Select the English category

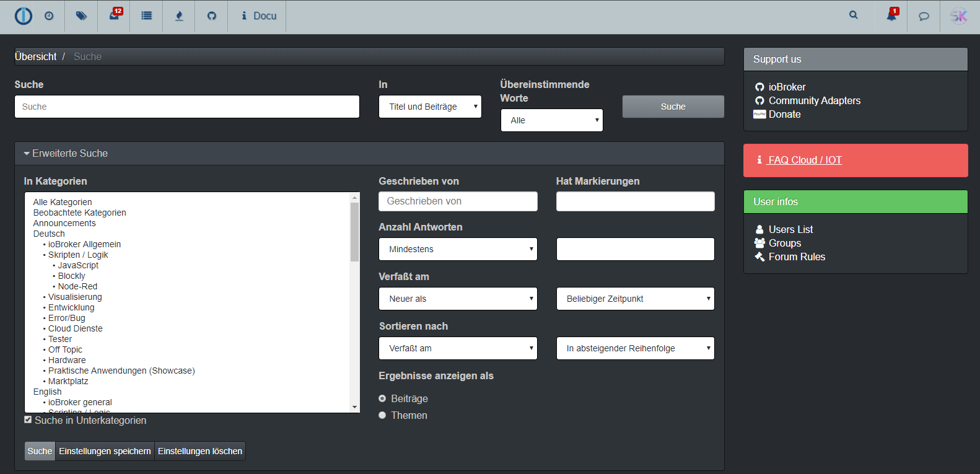pos(48,392)
